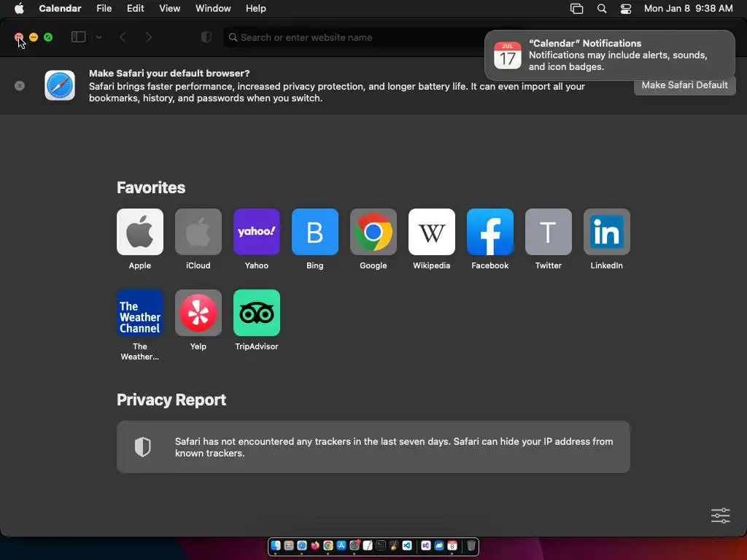
Task: Open Finder from the Dock
Action: pyautogui.click(x=275, y=545)
